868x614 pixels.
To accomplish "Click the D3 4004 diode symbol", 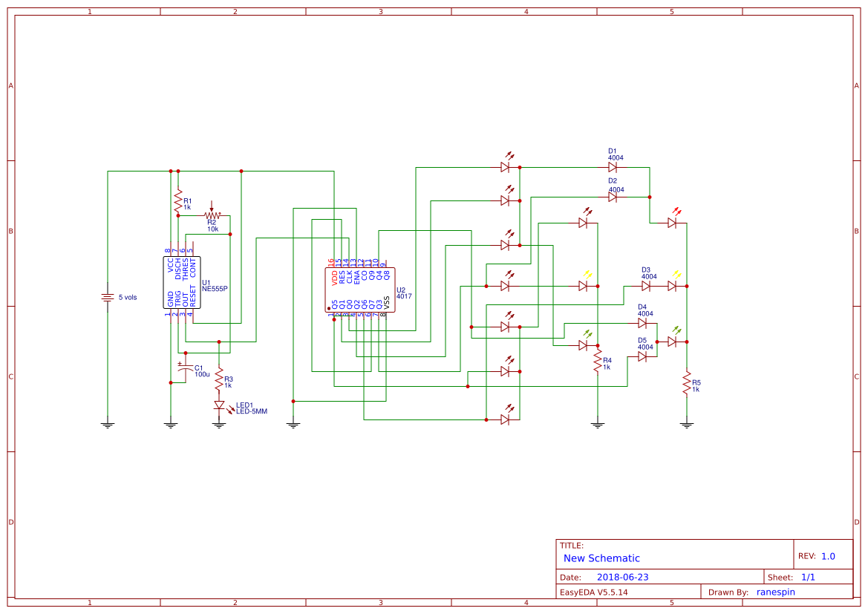I will pyautogui.click(x=645, y=286).
